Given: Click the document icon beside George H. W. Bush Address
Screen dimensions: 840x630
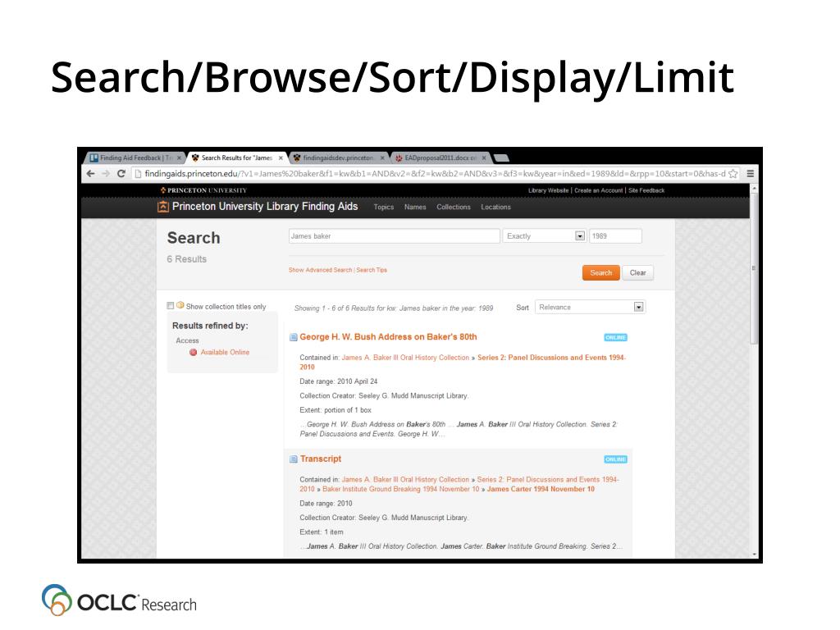Looking at the screenshot, I should (x=293, y=337).
